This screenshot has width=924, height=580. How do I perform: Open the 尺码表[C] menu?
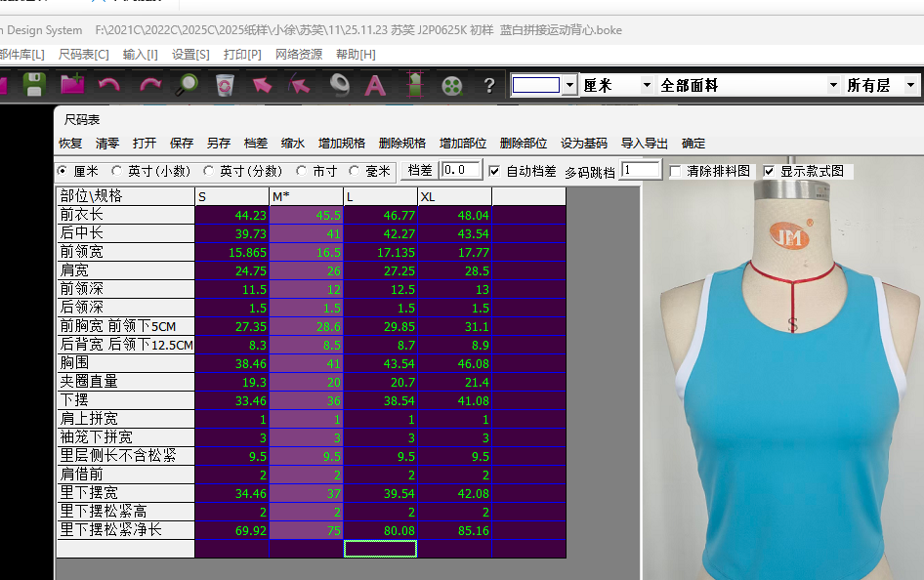(x=83, y=55)
